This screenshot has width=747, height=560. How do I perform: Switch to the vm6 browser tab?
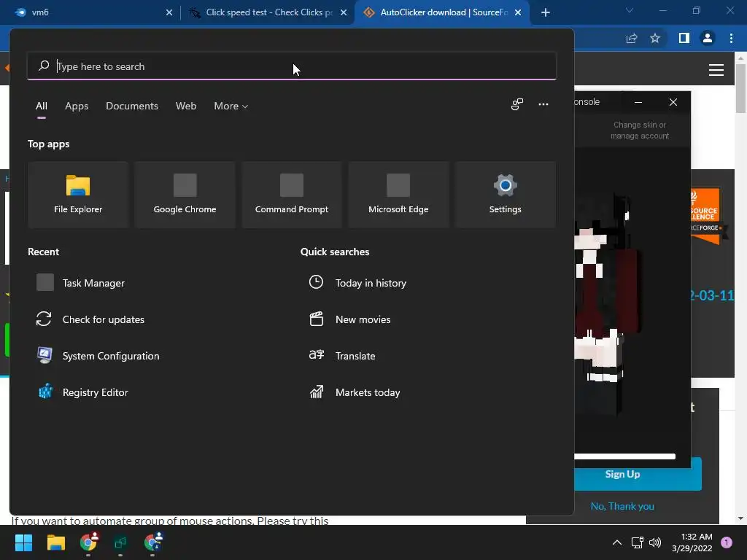coord(90,12)
